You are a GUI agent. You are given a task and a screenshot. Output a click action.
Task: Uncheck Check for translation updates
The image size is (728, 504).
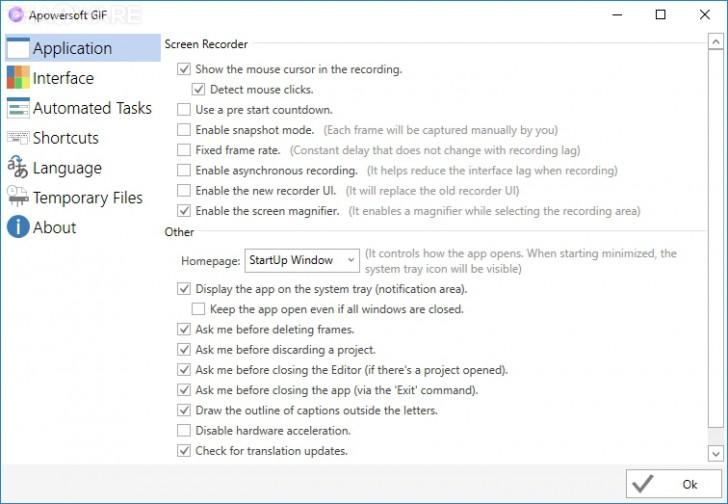point(184,451)
